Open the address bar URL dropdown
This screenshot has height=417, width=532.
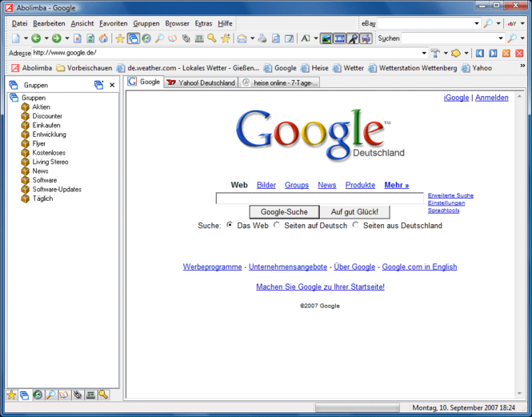pos(424,54)
